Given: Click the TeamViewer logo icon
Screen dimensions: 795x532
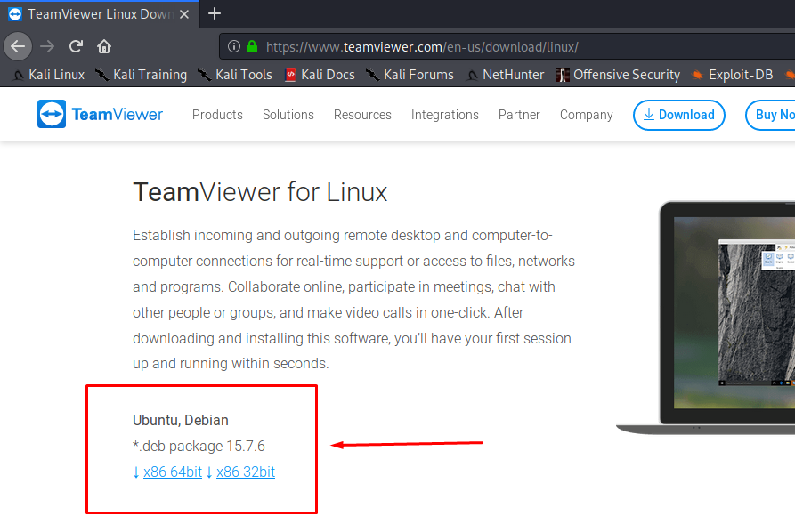Looking at the screenshot, I should tap(52, 114).
